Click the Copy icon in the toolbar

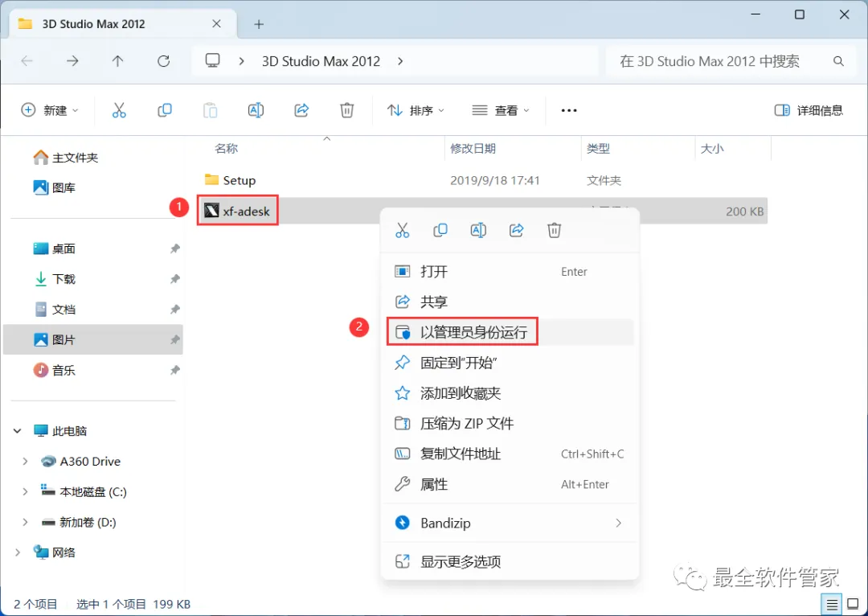[x=165, y=110]
